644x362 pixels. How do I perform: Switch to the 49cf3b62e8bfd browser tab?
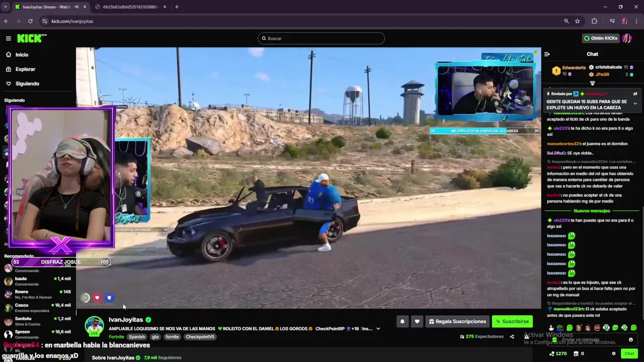click(131, 7)
